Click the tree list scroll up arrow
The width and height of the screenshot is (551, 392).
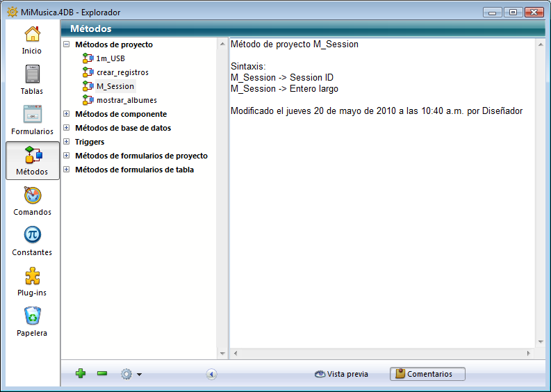pos(222,44)
